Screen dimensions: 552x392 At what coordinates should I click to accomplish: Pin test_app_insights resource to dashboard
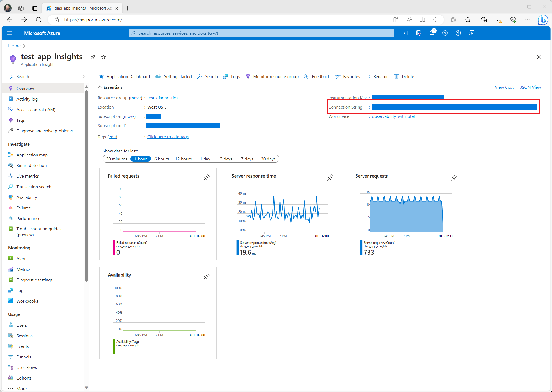point(93,57)
